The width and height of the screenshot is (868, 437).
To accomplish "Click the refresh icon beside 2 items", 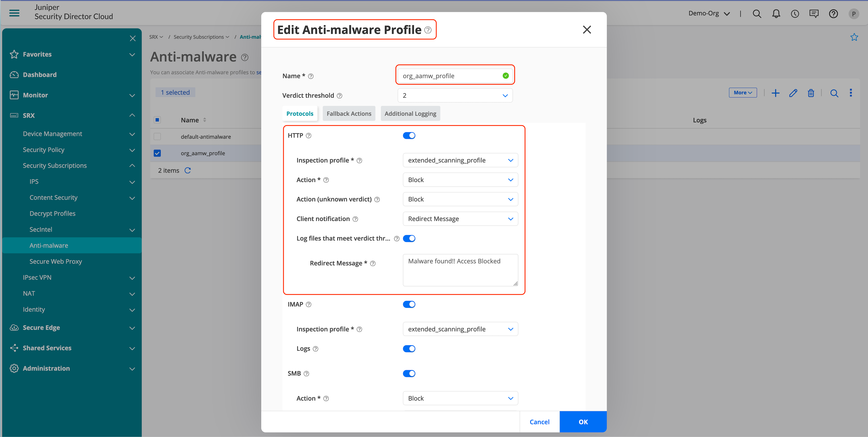I will [x=188, y=171].
